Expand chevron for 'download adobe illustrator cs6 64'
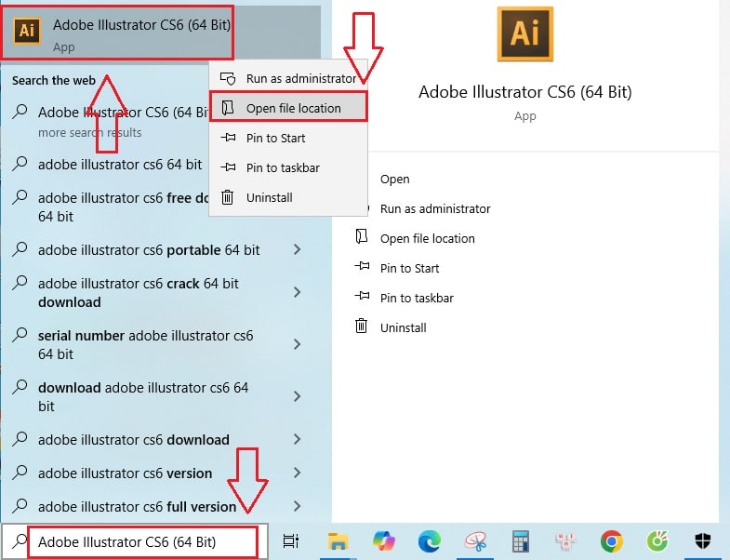Image resolution: width=730 pixels, height=560 pixels. pos(297,397)
